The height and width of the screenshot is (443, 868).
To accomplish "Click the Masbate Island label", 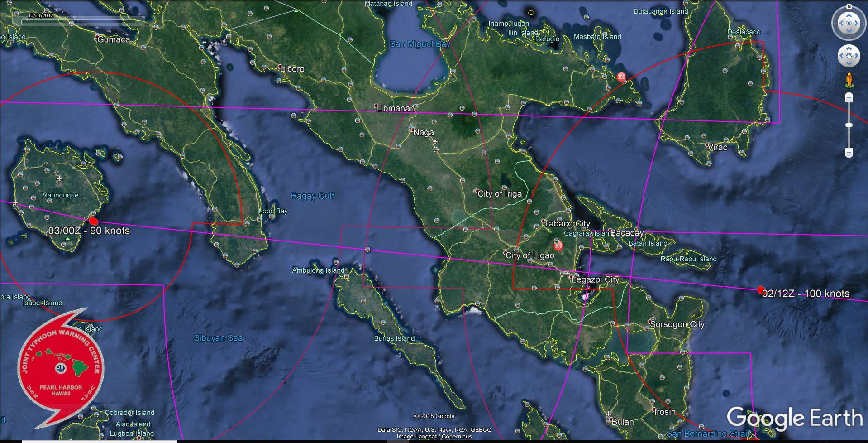I will (x=597, y=37).
